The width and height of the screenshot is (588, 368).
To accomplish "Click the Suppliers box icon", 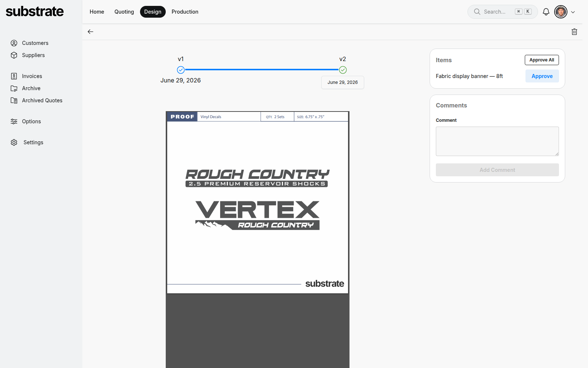I will (14, 55).
